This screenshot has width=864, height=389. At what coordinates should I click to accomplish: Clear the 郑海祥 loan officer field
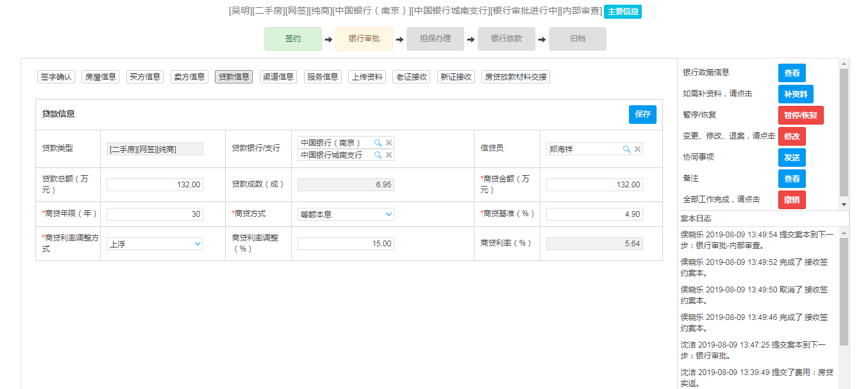[637, 149]
